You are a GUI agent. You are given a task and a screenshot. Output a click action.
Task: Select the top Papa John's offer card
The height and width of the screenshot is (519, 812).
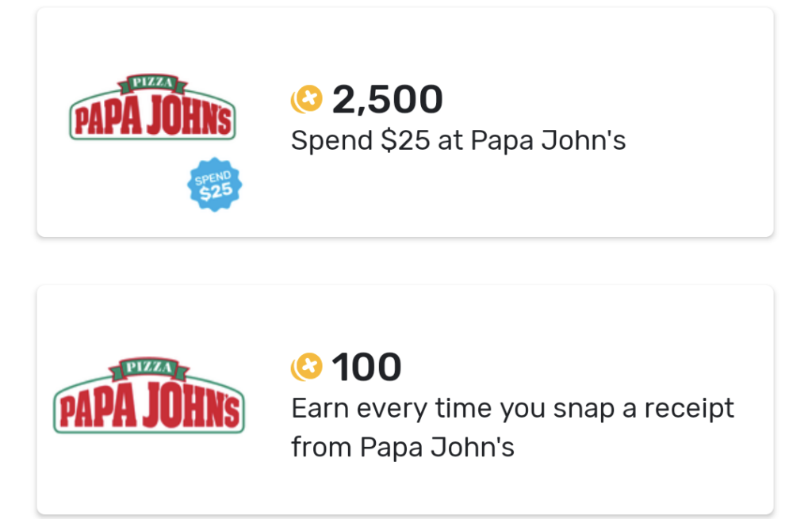coord(404,121)
